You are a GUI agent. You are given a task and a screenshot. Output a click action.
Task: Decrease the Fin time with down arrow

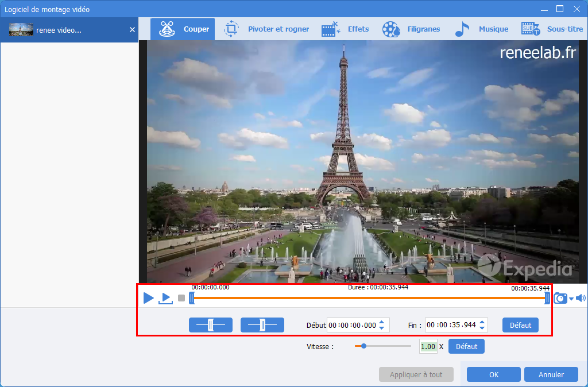[482, 328]
